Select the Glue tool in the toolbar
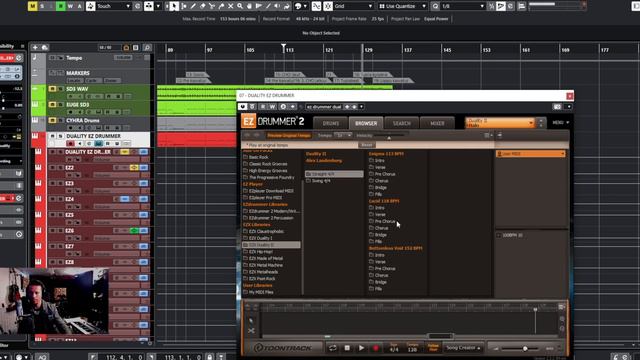The height and width of the screenshot is (360, 640). coord(221,6)
